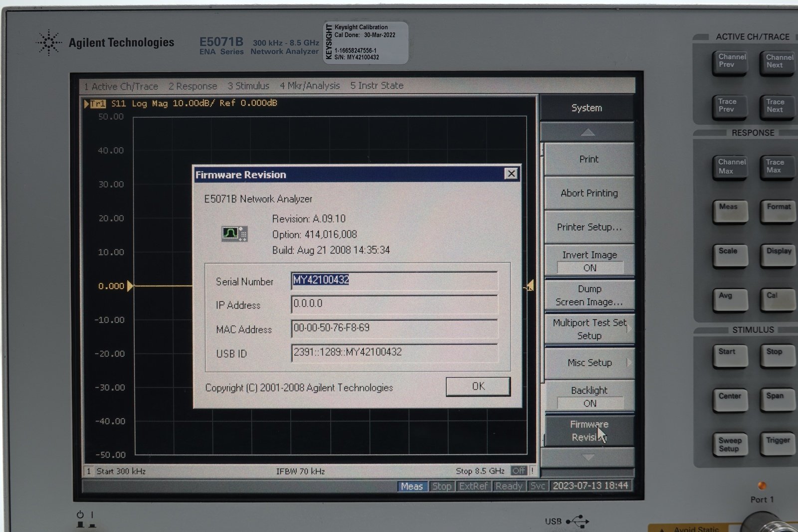Image resolution: width=798 pixels, height=532 pixels.
Task: Click the right-side reference marker on graph
Action: click(529, 286)
